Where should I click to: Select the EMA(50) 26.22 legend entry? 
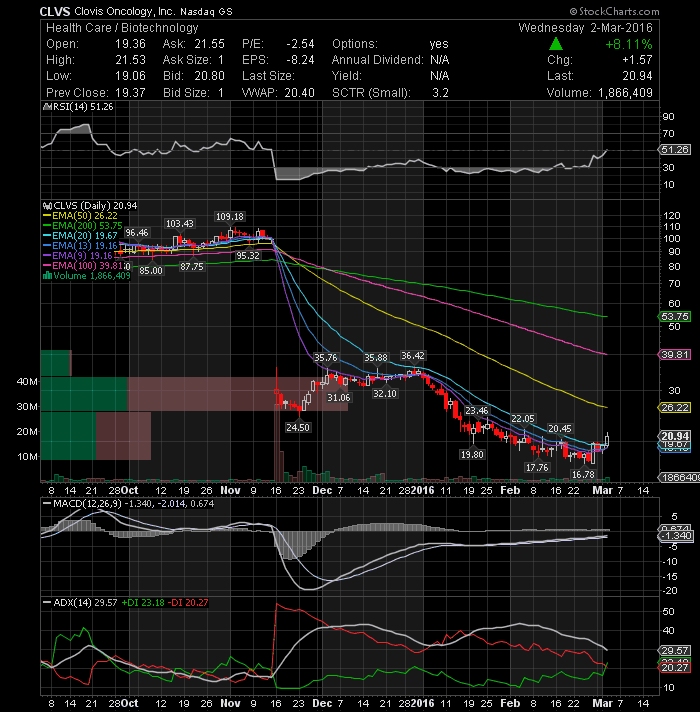tap(80, 216)
